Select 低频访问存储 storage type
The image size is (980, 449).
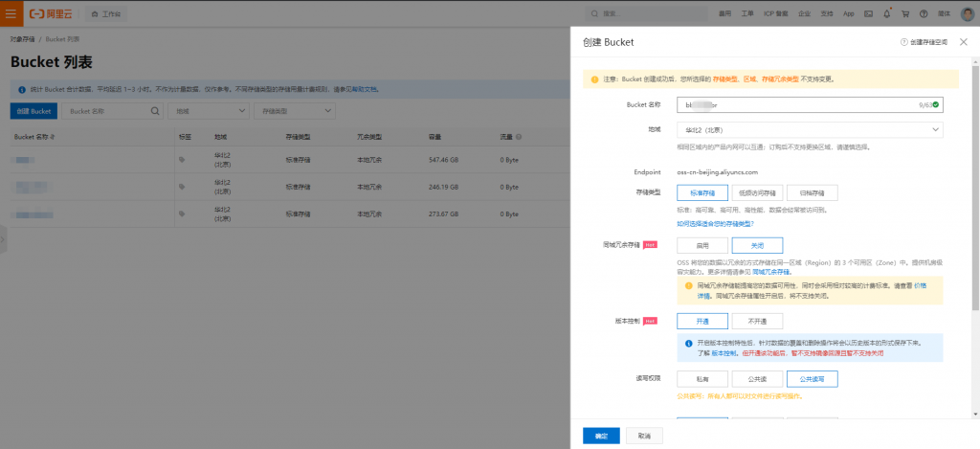coord(757,193)
